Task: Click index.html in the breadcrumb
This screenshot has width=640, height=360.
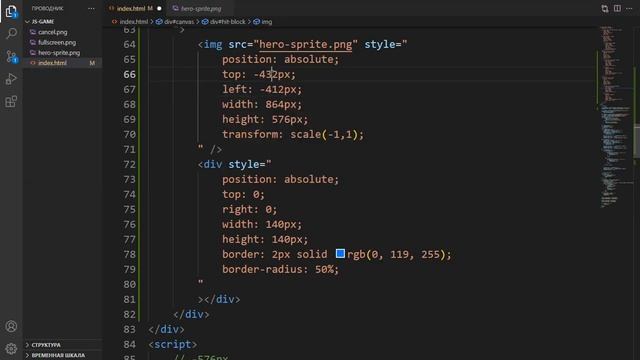Action: tap(133, 22)
